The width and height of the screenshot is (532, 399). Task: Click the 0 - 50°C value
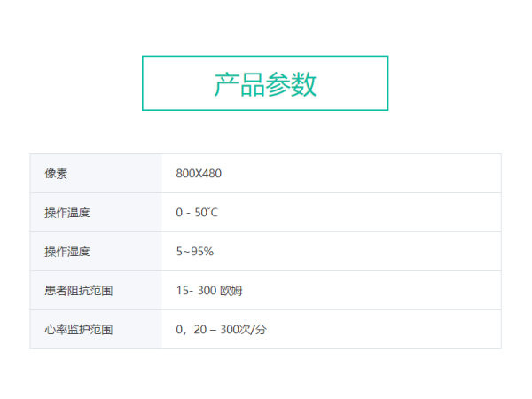197,213
